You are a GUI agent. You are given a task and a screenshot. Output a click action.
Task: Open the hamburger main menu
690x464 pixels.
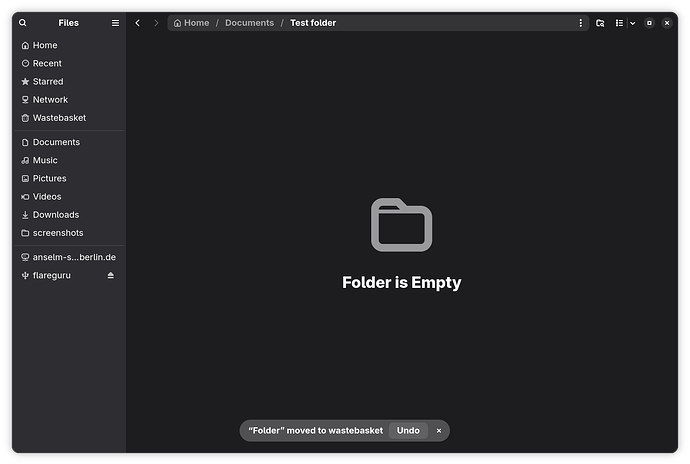(x=115, y=23)
